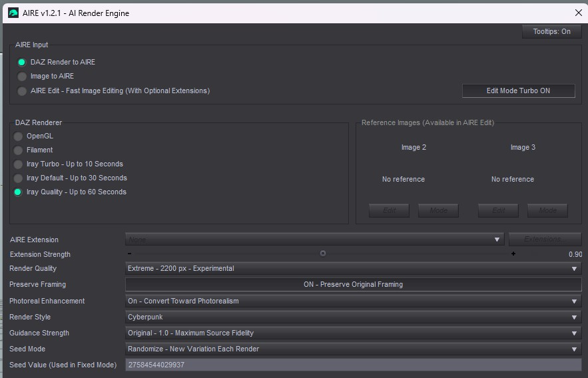Decrease Extension Strength with minus button

pyautogui.click(x=129, y=254)
